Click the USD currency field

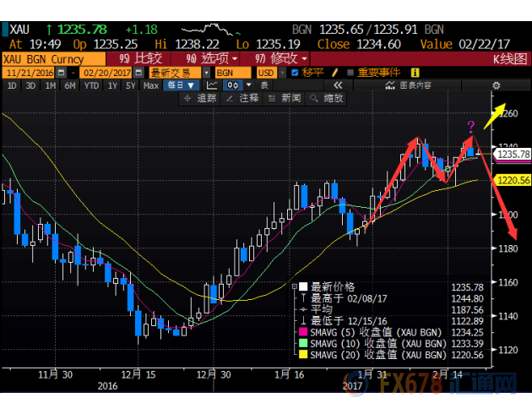point(267,73)
